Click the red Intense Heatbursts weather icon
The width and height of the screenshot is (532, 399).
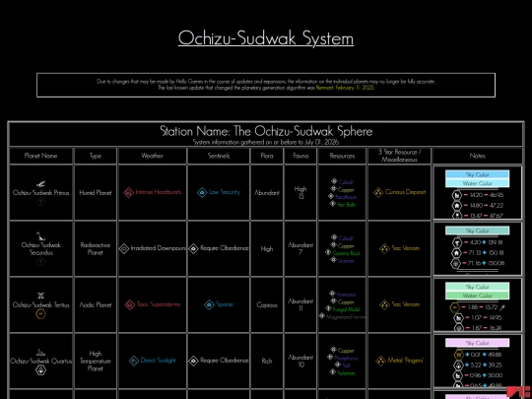tap(128, 192)
